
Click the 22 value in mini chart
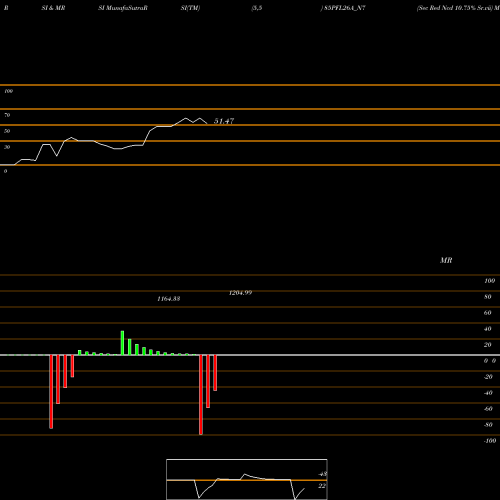[x=322, y=486]
